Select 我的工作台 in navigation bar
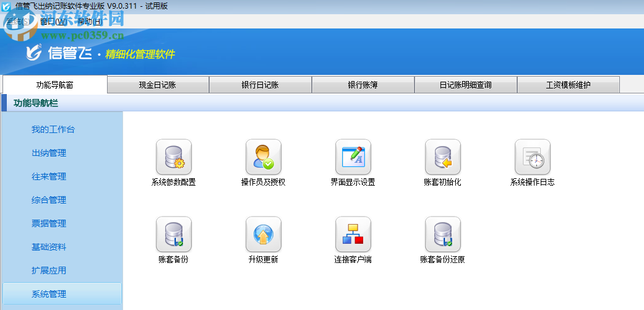Viewport: 644px width, 310px height. coord(53,130)
